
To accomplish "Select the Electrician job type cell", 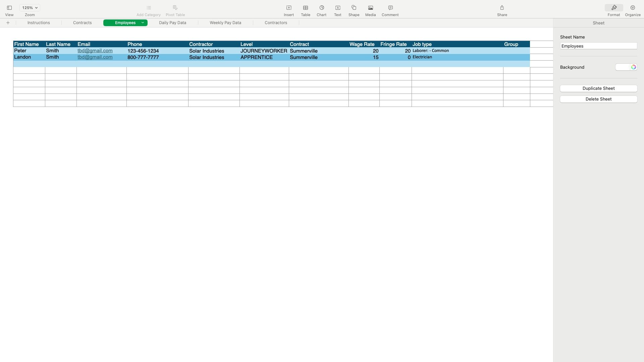I will click(458, 57).
